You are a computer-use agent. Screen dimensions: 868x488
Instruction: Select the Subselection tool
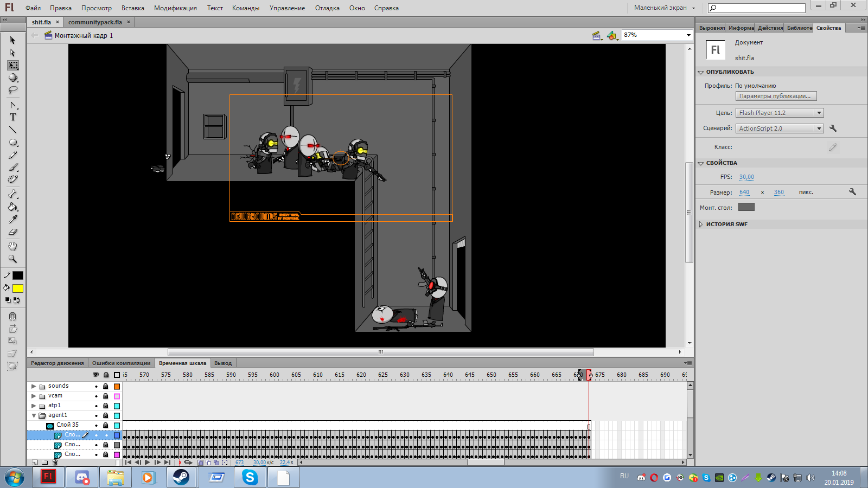click(x=12, y=53)
